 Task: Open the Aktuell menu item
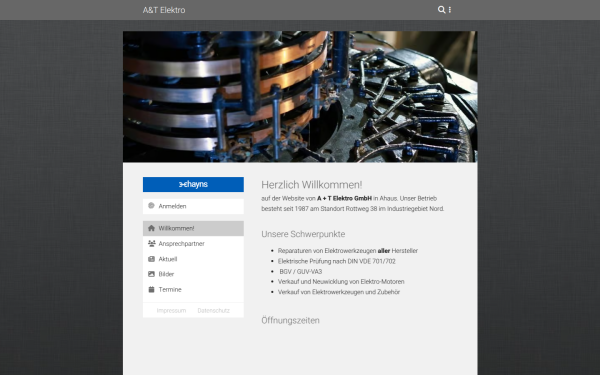point(193,259)
